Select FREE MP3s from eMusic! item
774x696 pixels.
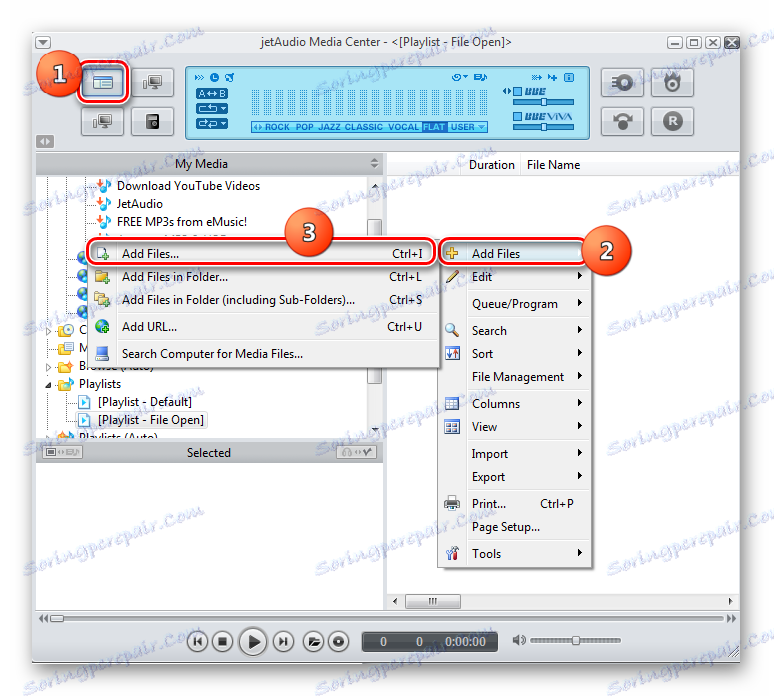pyautogui.click(x=182, y=222)
